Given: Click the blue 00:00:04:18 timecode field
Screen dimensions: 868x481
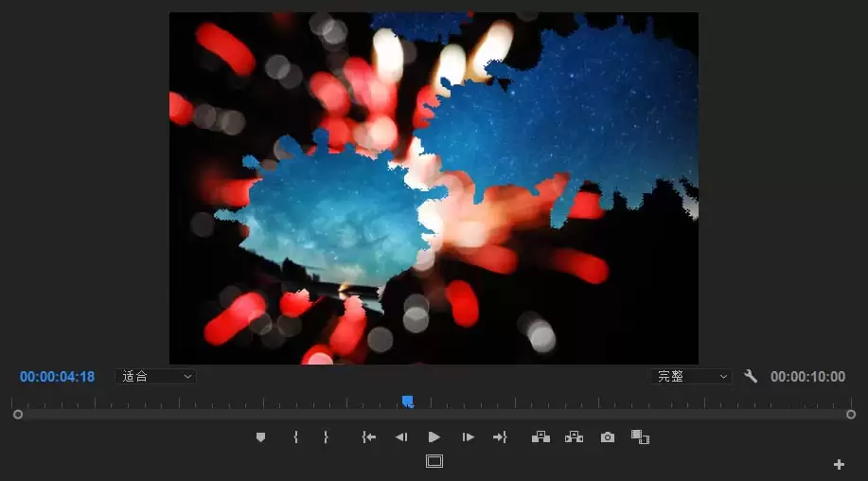Looking at the screenshot, I should coord(57,377).
